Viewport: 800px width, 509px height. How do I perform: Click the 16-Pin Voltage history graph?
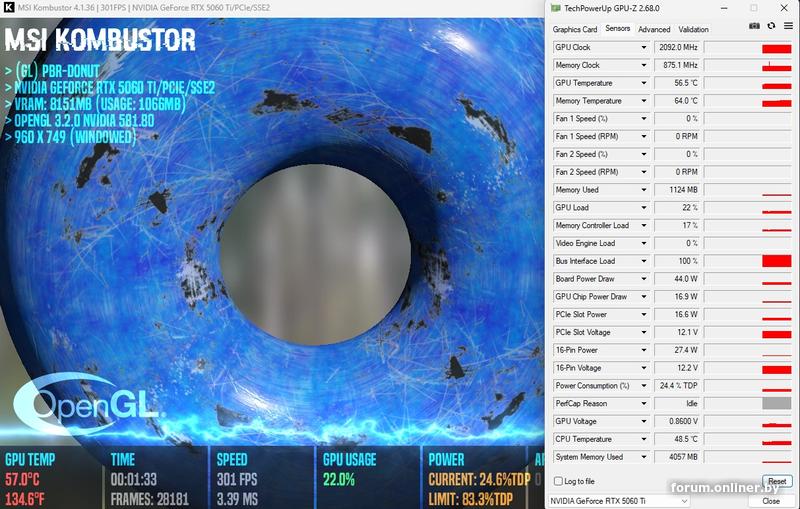[x=748, y=368]
